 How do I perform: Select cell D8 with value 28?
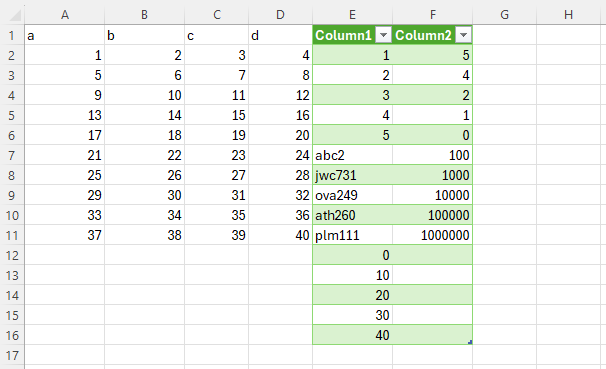pos(281,175)
